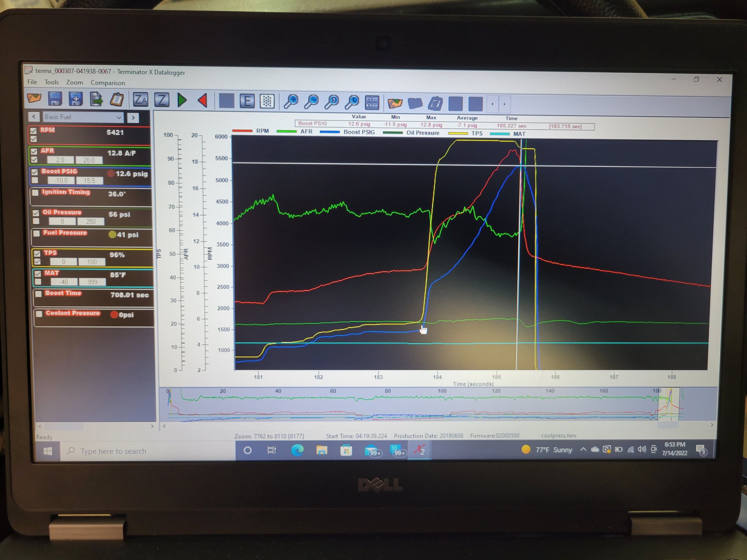This screenshot has width=747, height=560.
Task: Enable the Ignition Timing checkbox
Action: [x=35, y=192]
